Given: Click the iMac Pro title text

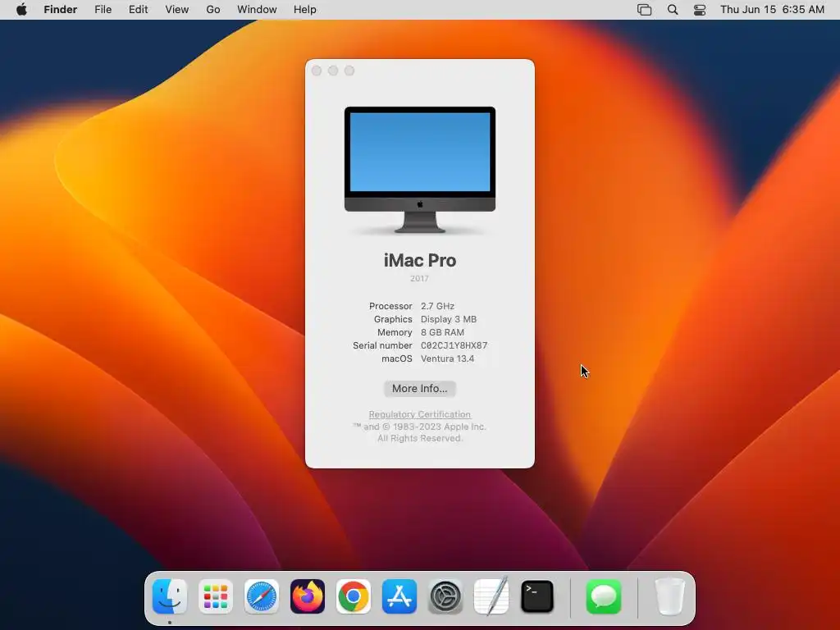Looking at the screenshot, I should pos(419,260).
